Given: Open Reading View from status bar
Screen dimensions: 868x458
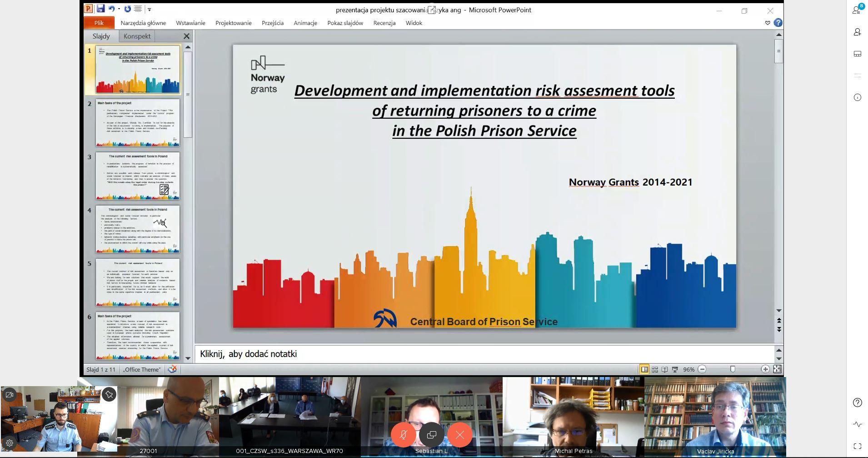Looking at the screenshot, I should click(x=665, y=369).
